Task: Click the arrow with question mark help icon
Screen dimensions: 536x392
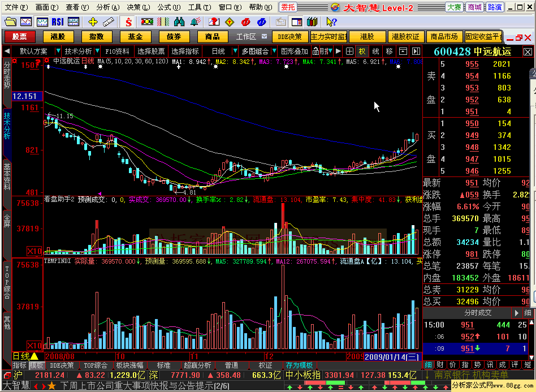Action: tap(331, 22)
